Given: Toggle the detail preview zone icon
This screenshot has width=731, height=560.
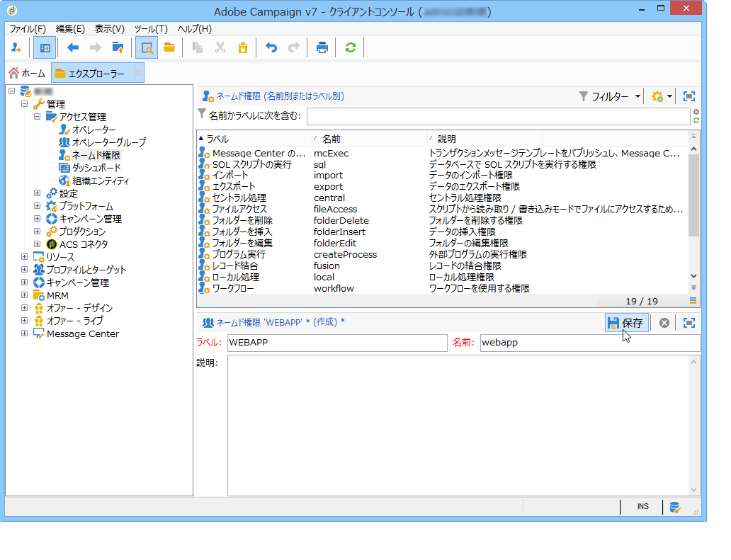Looking at the screenshot, I should [x=147, y=47].
